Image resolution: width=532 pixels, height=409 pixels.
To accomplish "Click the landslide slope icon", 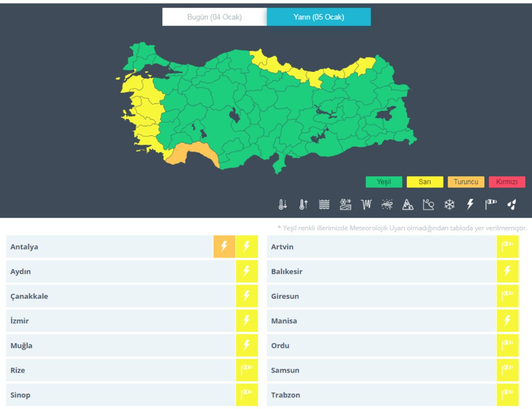I will (428, 204).
